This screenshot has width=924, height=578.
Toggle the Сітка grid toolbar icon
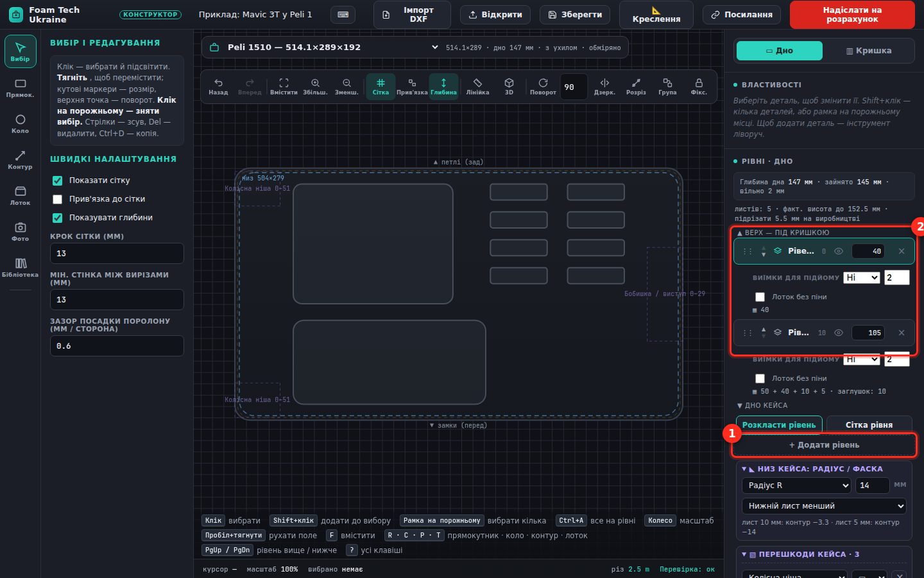(381, 87)
